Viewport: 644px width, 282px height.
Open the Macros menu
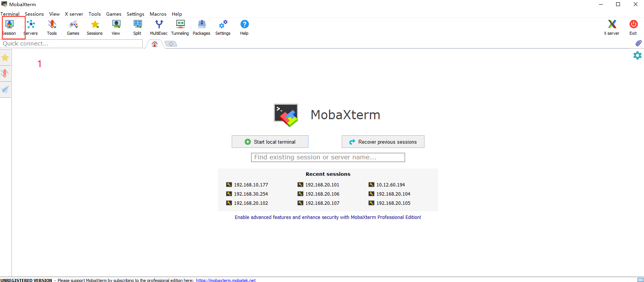click(158, 14)
